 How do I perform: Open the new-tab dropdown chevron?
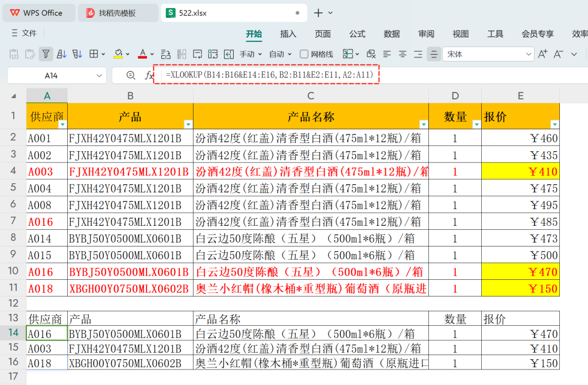coord(330,13)
